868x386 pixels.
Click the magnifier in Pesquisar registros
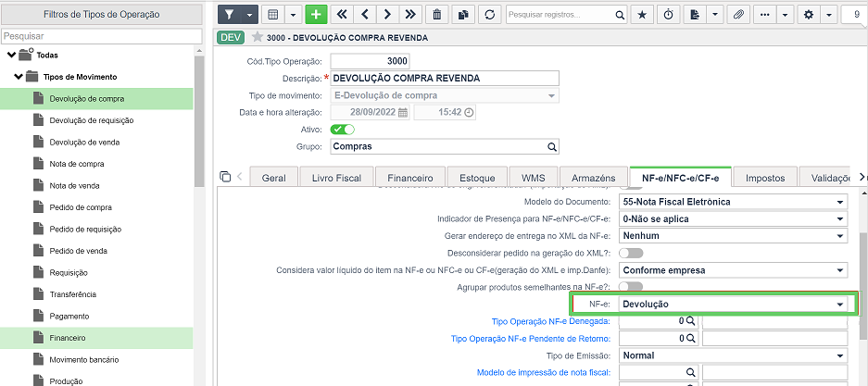pos(620,15)
